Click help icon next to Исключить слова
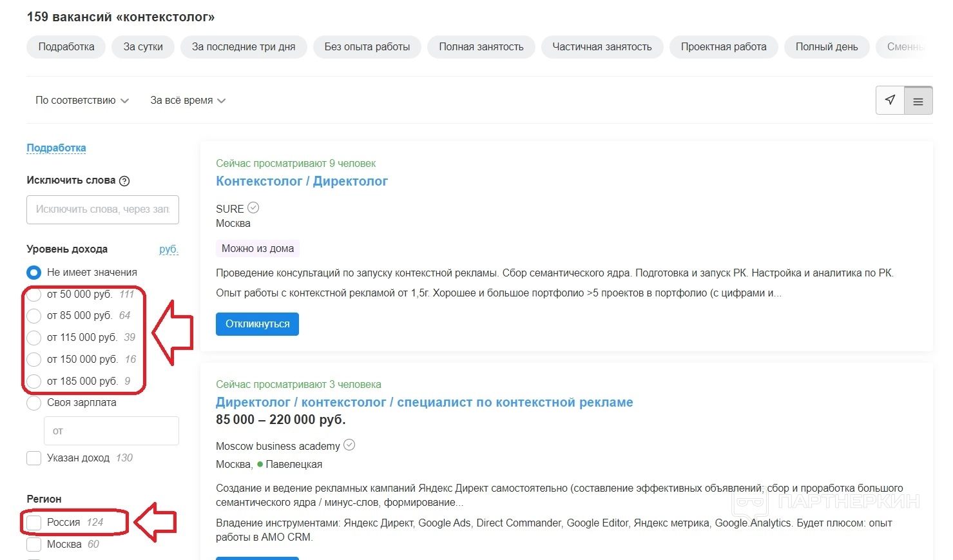953x560 pixels. coord(124,181)
